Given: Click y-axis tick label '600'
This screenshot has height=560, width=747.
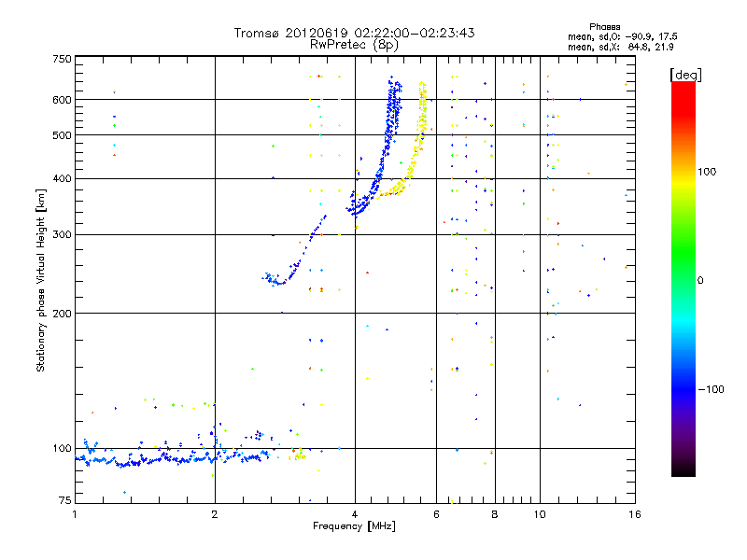Looking at the screenshot, I should point(62,100).
